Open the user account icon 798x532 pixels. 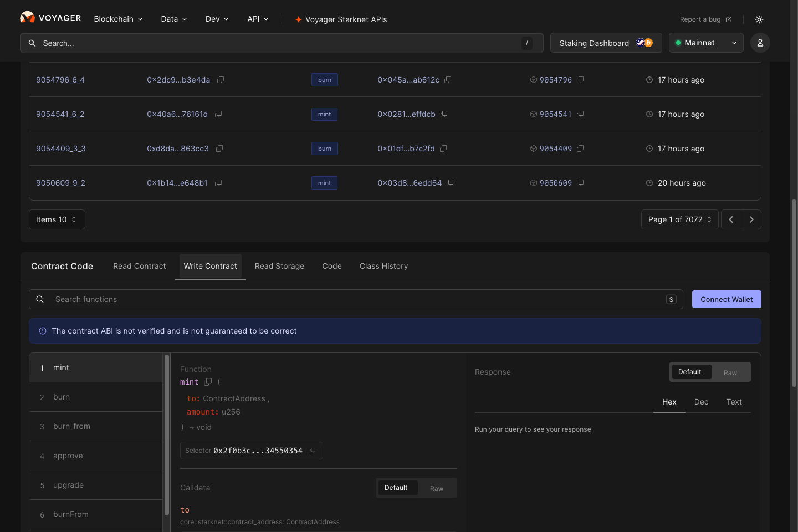tap(760, 43)
